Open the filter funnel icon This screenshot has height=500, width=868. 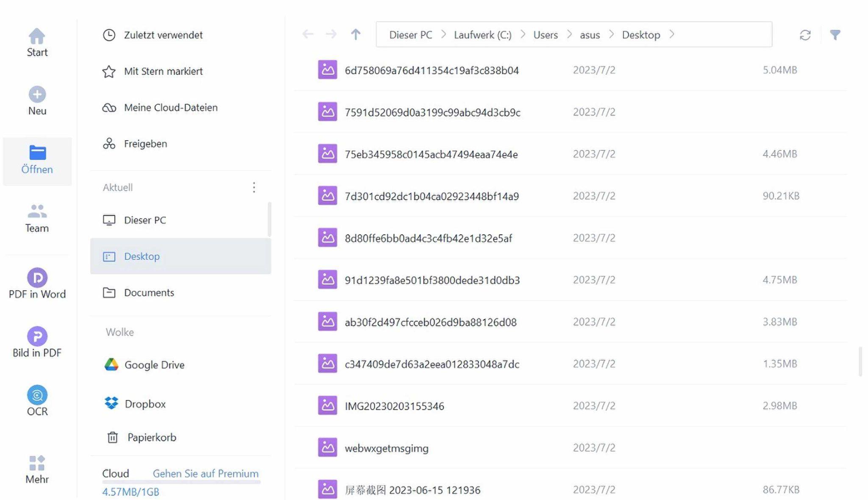point(835,35)
